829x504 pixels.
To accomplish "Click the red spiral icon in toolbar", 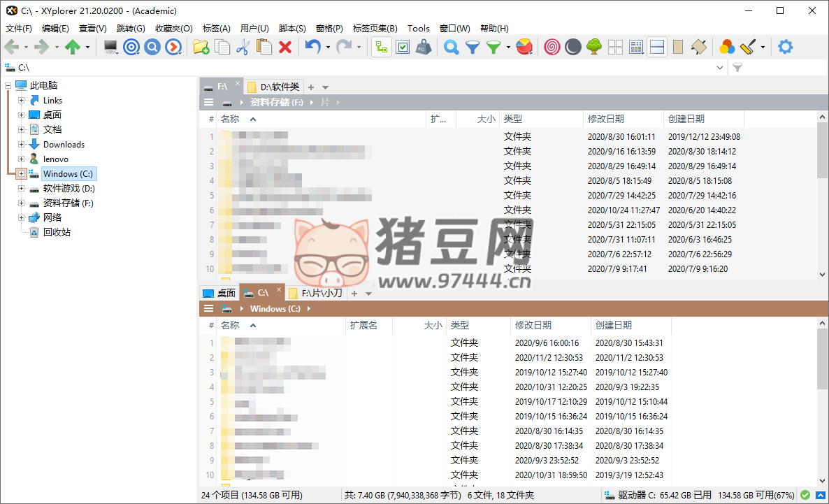I will [552, 47].
